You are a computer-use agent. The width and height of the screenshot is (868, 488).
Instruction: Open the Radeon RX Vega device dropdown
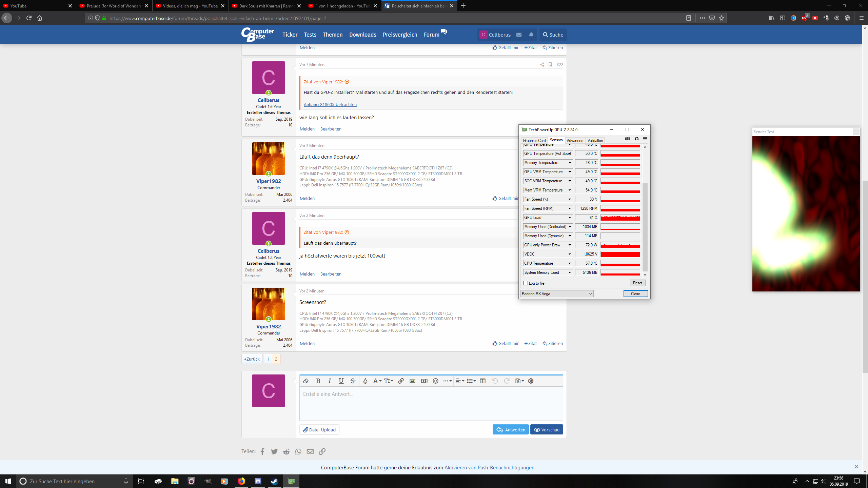coord(557,294)
